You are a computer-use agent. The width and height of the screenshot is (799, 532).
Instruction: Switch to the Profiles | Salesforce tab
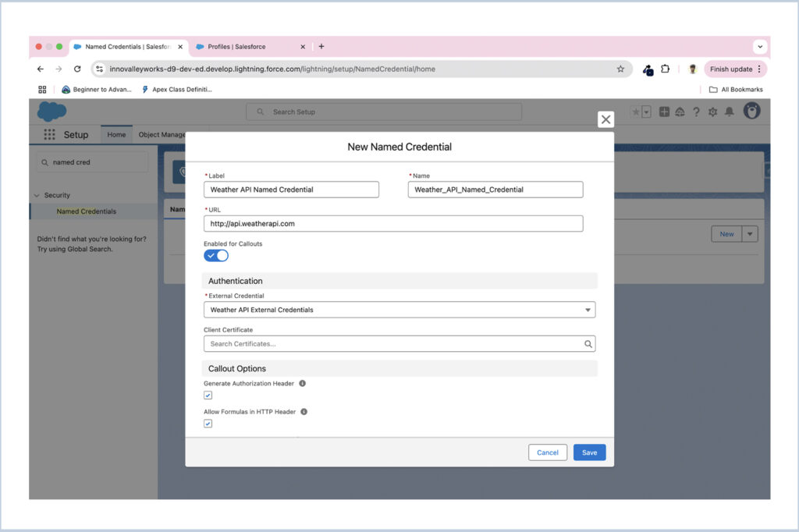point(249,46)
